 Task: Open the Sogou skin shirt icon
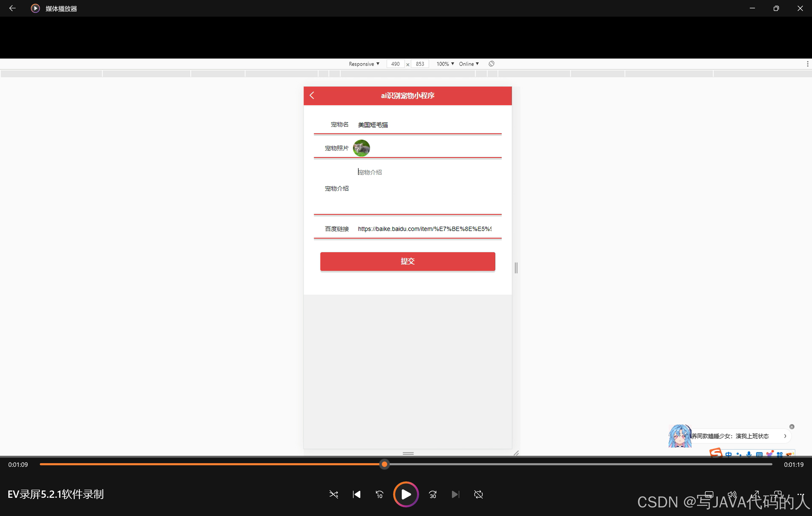click(x=770, y=454)
